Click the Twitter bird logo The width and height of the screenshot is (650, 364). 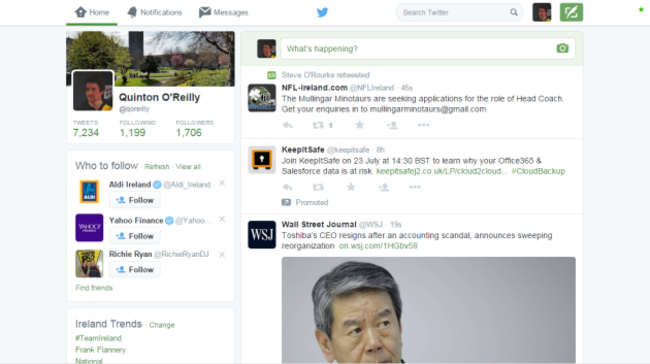pos(322,12)
